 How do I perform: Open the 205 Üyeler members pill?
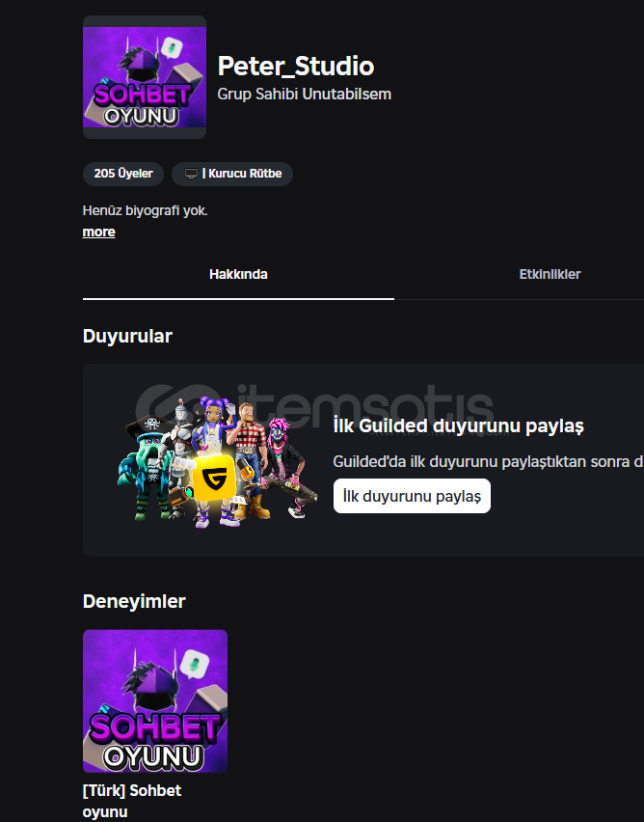coord(123,174)
